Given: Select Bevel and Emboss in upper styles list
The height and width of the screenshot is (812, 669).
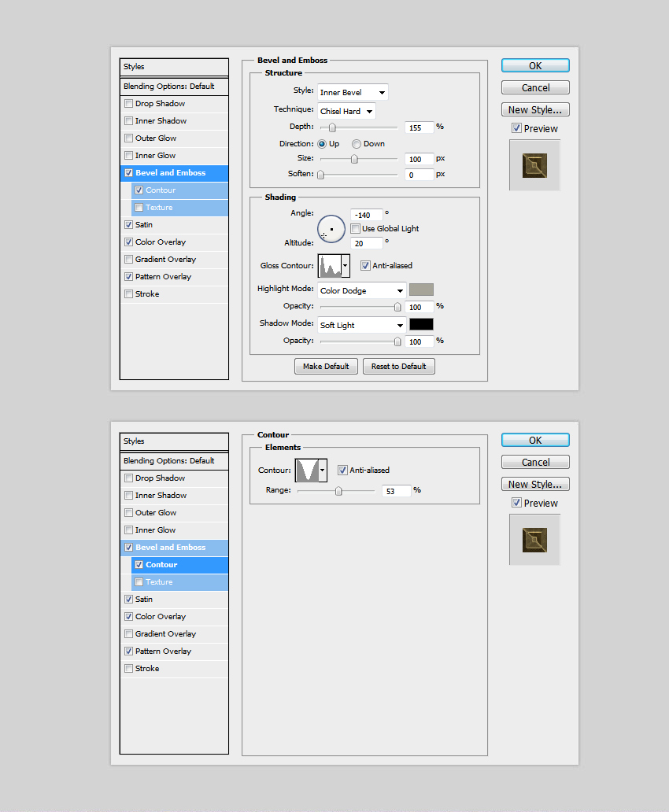Looking at the screenshot, I should [x=174, y=173].
